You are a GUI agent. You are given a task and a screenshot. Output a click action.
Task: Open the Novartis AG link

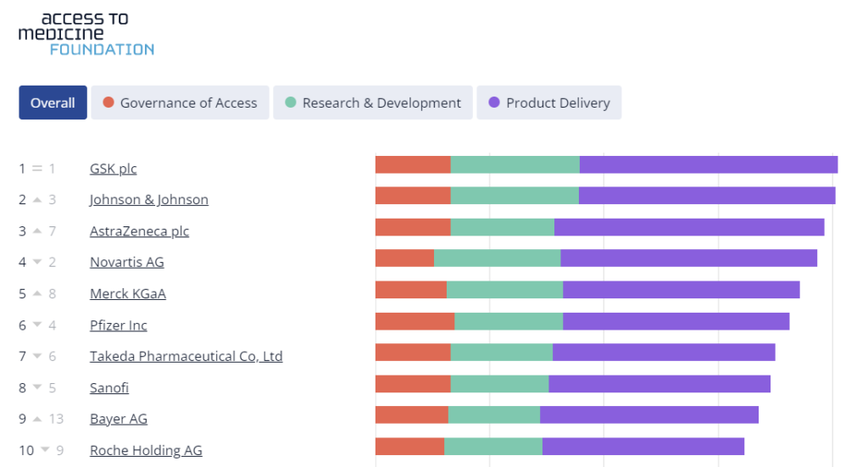pos(127,262)
